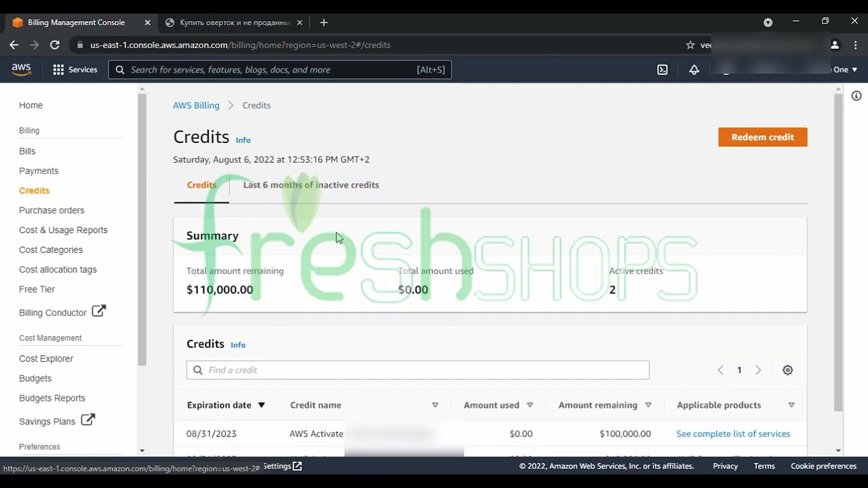Select Credits in the sidebar

point(34,190)
